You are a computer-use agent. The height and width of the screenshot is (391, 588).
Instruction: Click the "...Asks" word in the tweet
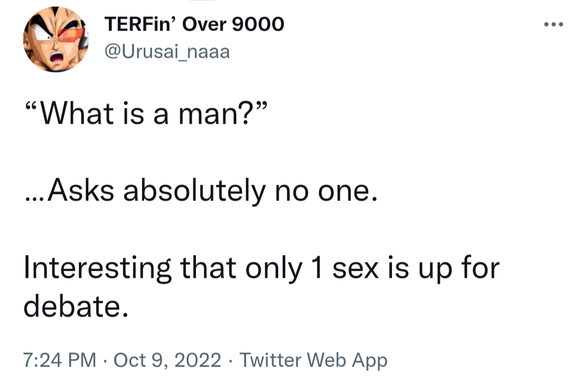coord(70,191)
